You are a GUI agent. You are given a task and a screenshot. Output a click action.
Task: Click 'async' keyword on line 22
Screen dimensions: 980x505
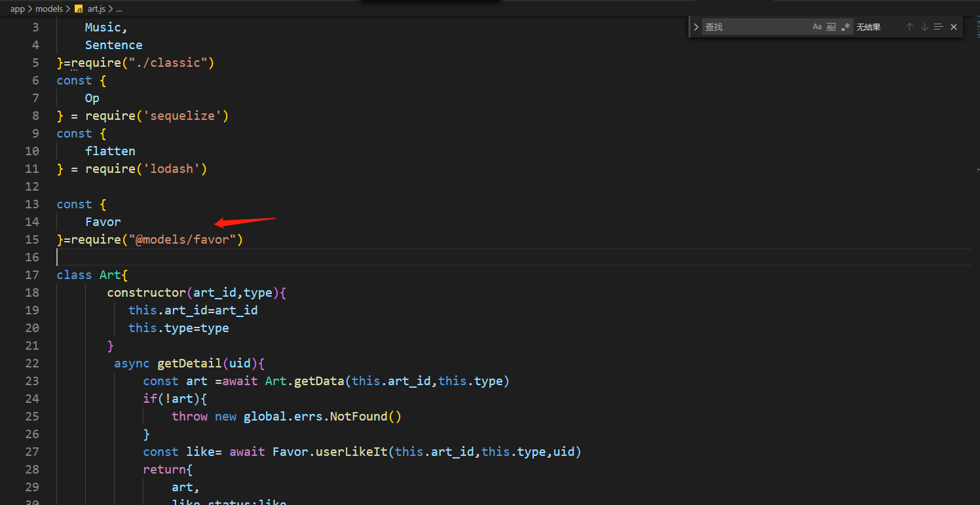click(x=132, y=363)
